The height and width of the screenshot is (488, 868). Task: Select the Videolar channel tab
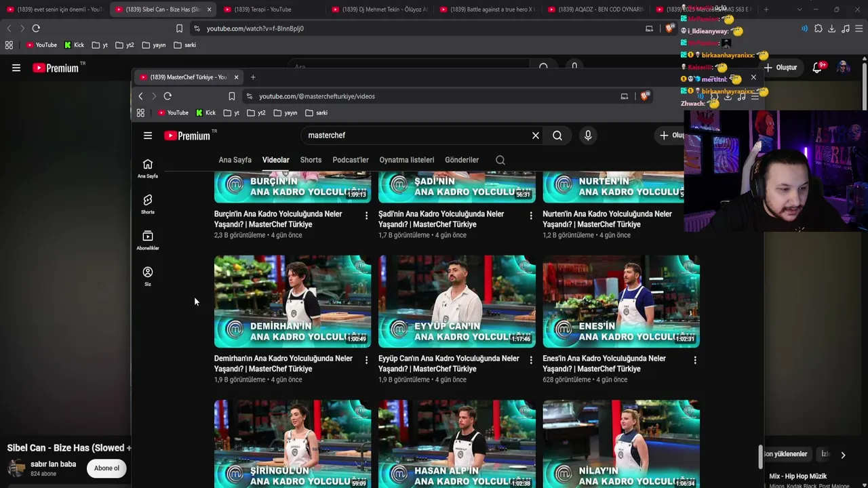click(275, 160)
